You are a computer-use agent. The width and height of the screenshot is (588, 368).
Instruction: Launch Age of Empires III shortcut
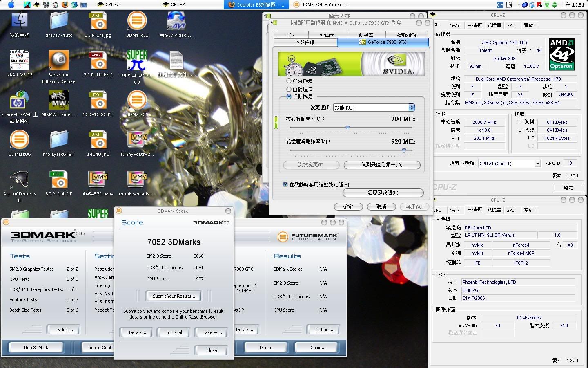click(x=19, y=186)
